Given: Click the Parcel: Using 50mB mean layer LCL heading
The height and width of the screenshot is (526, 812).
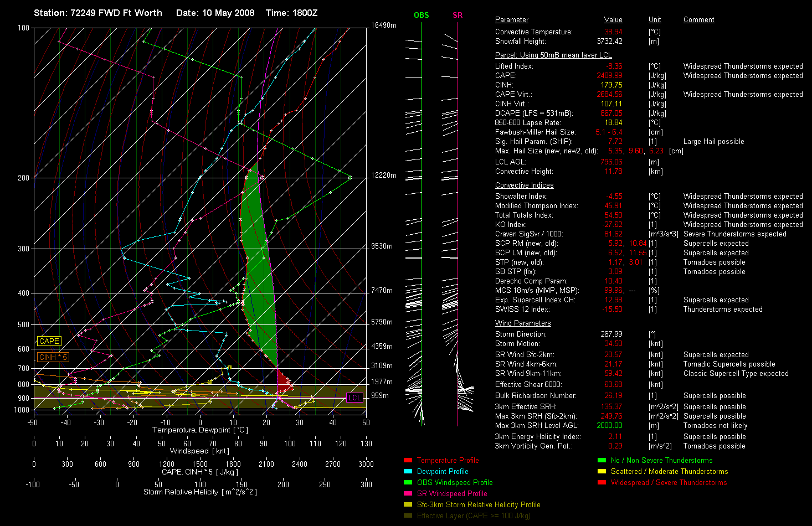Looking at the screenshot, I should (553, 55).
